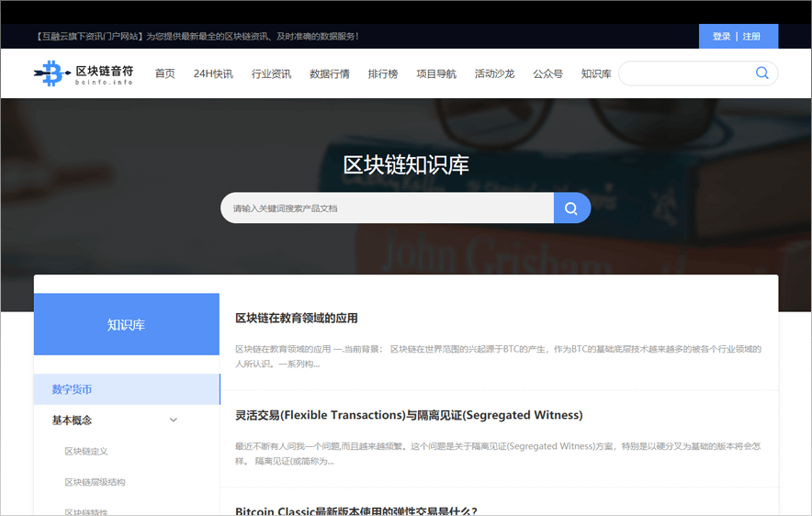The width and height of the screenshot is (812, 516).
Task: Navigate to 项目导航
Action: pyautogui.click(x=436, y=73)
